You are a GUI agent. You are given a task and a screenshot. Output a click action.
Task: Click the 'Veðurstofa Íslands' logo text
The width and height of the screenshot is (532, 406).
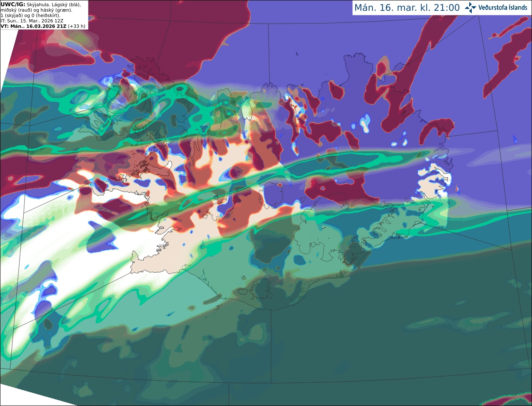[502, 7]
